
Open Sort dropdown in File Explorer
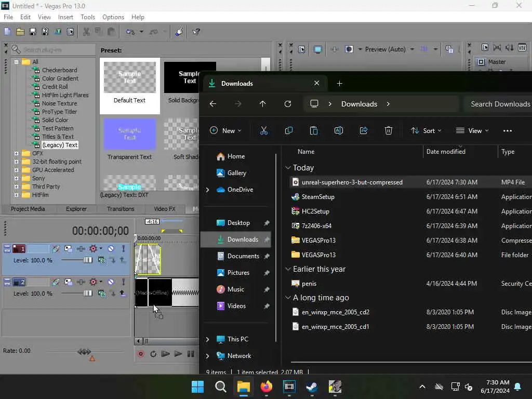point(426,130)
